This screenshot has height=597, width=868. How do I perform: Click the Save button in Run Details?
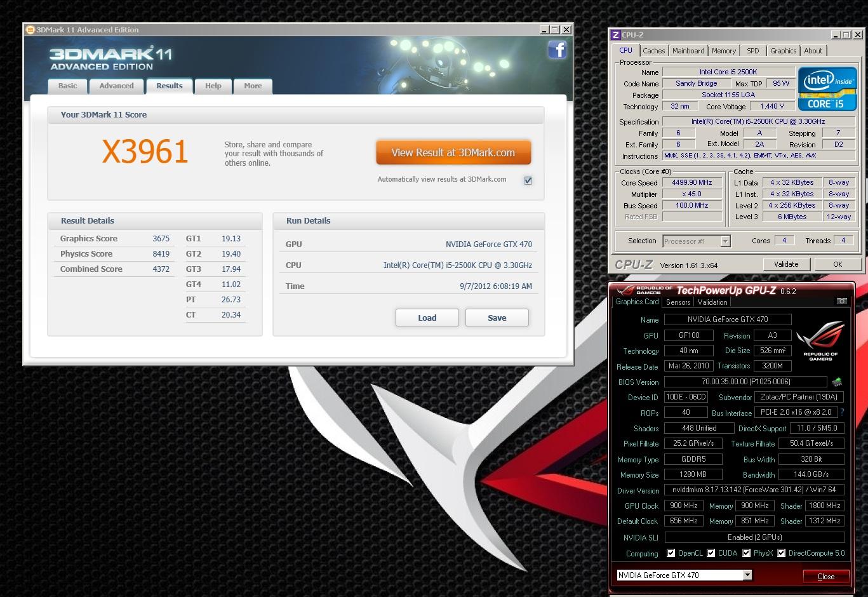[x=497, y=318]
